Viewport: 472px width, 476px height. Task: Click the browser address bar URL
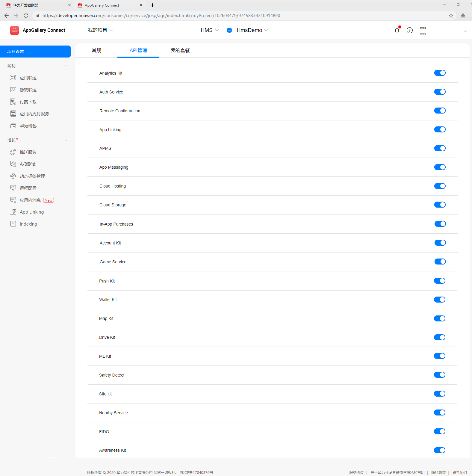(x=161, y=16)
